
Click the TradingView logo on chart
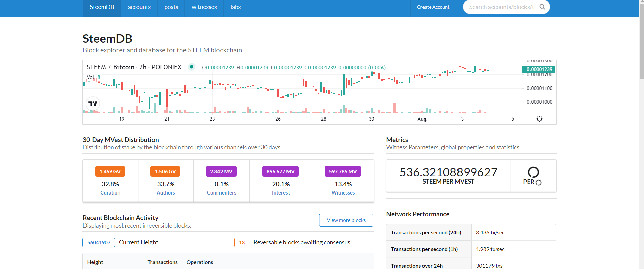coord(93,103)
